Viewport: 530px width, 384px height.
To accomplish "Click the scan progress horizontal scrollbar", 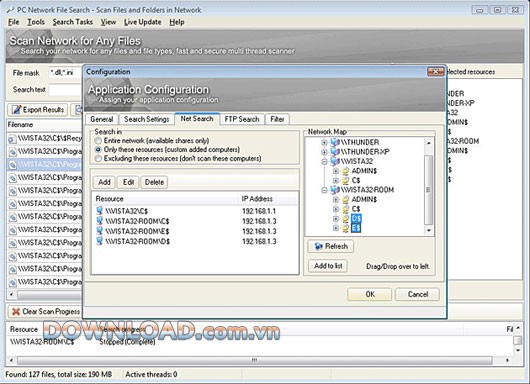I will (260, 360).
